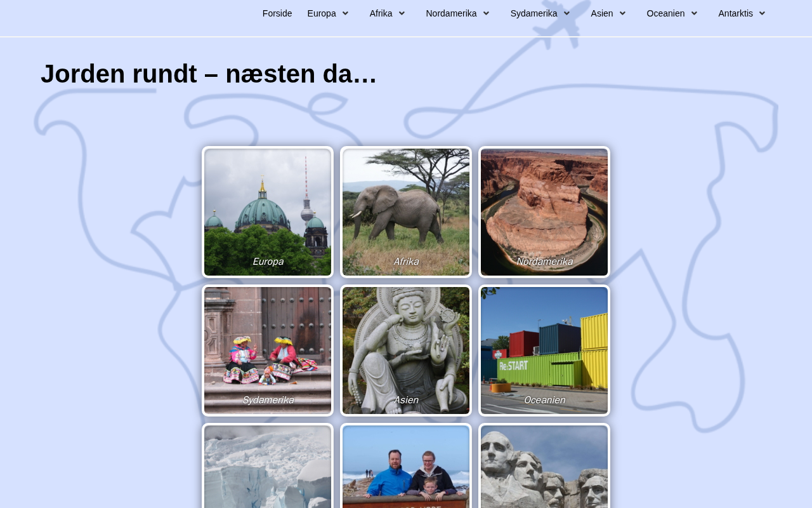Expand the Antarktis submenu chevron
Image resolution: width=812 pixels, height=508 pixels.
click(762, 13)
